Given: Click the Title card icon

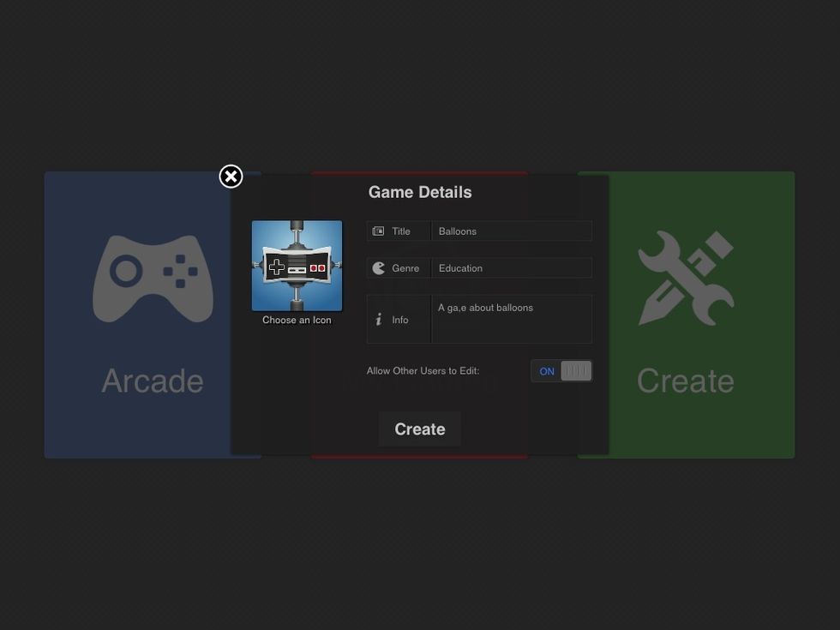Looking at the screenshot, I should (378, 231).
